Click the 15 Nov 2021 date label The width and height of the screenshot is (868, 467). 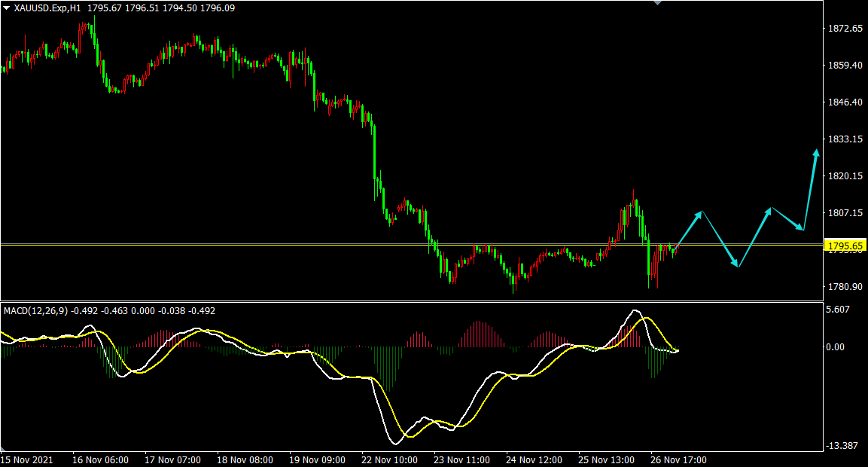(26, 459)
